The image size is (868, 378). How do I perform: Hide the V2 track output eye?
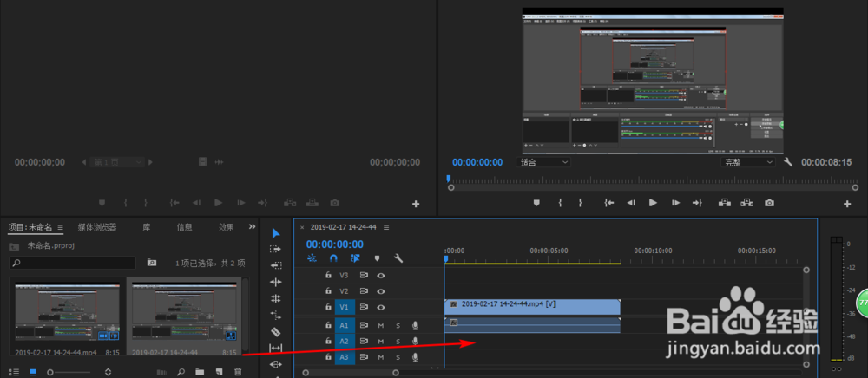pos(381,291)
